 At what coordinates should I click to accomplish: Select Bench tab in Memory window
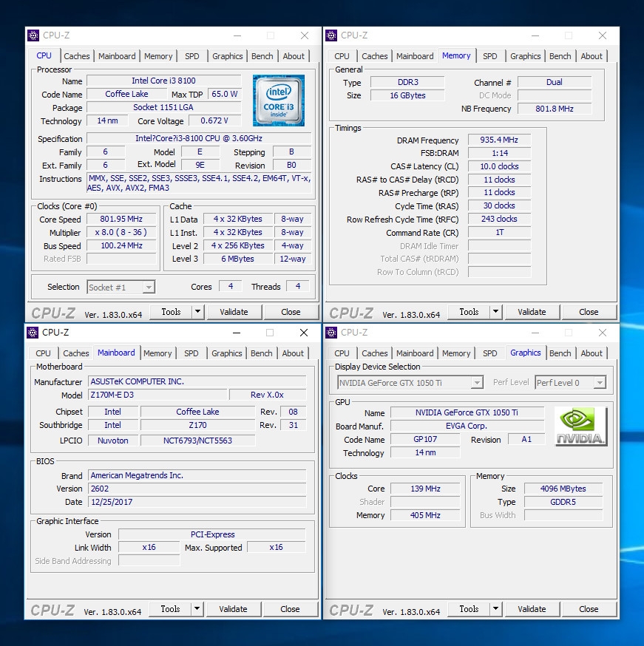[x=560, y=56]
